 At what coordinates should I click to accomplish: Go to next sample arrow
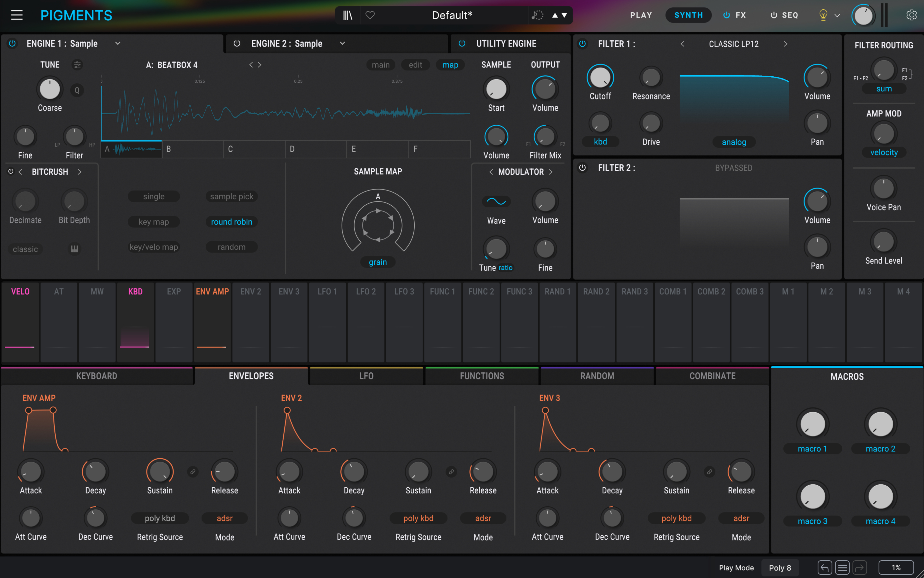coord(260,65)
